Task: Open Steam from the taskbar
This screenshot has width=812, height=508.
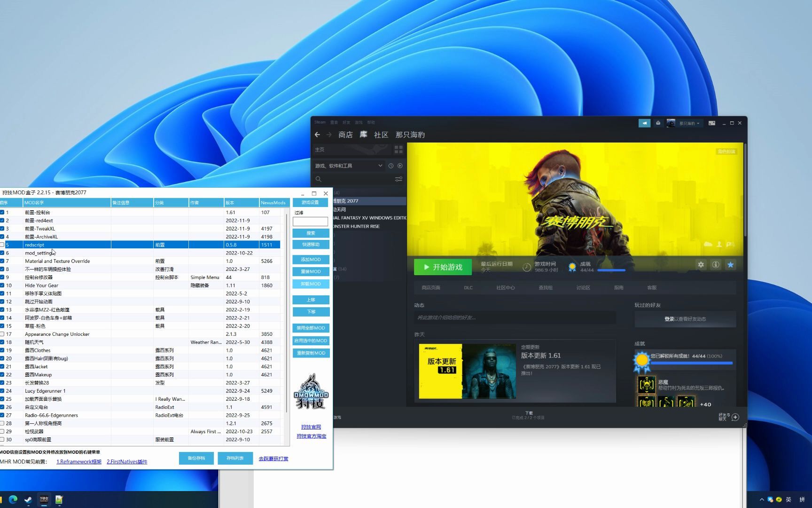Action: pyautogui.click(x=28, y=500)
